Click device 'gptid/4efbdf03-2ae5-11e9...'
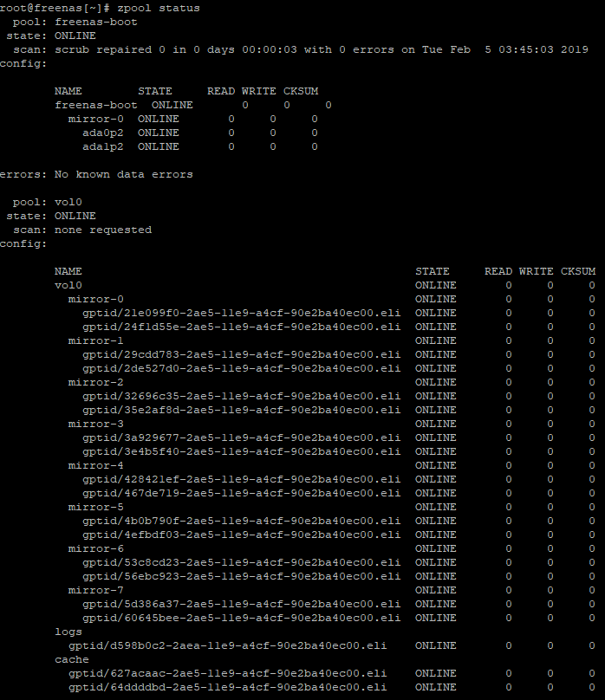The image size is (605, 700). coord(242,535)
